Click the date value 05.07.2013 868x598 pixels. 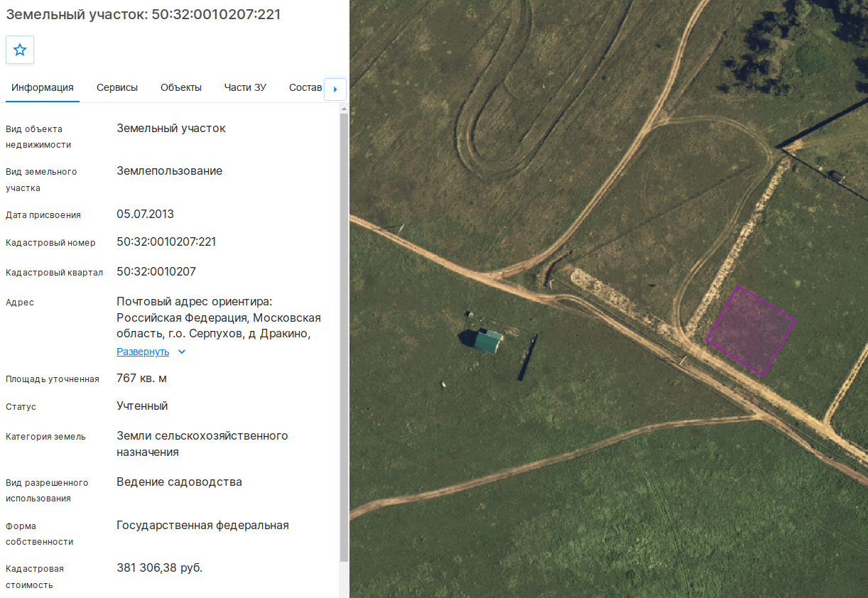coord(145,214)
